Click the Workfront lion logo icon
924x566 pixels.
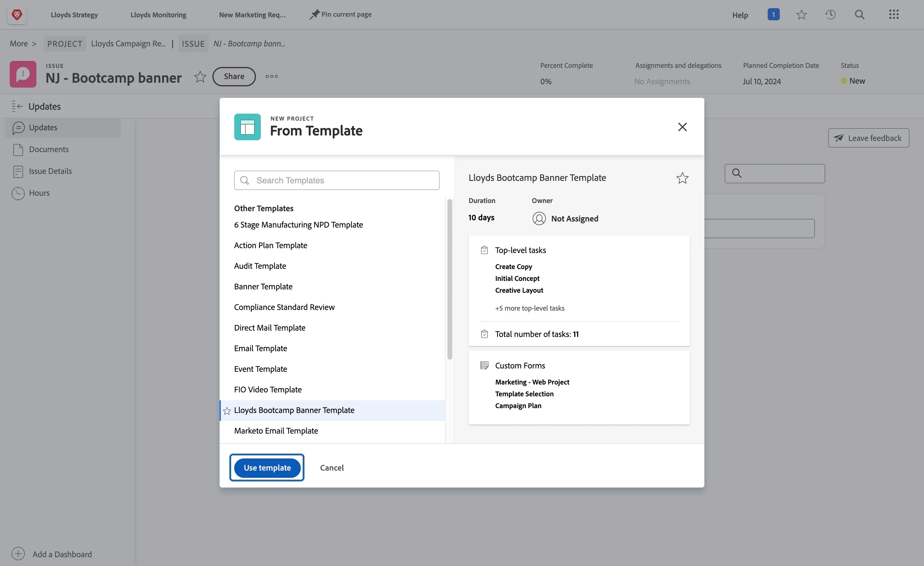click(x=17, y=15)
